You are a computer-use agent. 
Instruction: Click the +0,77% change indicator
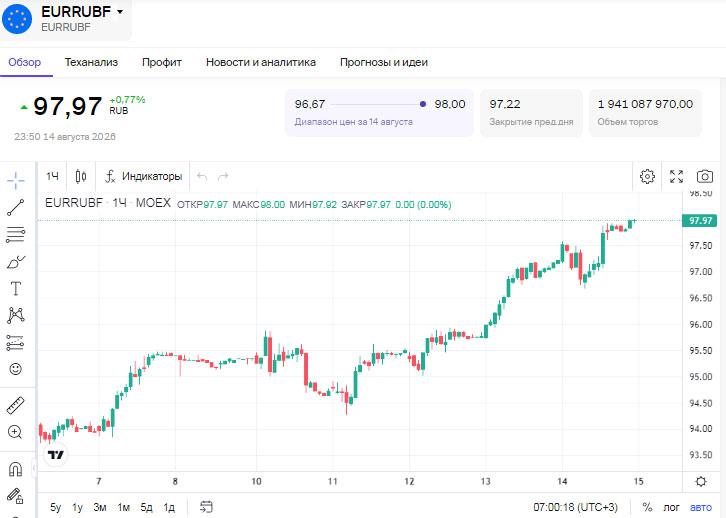click(x=127, y=100)
